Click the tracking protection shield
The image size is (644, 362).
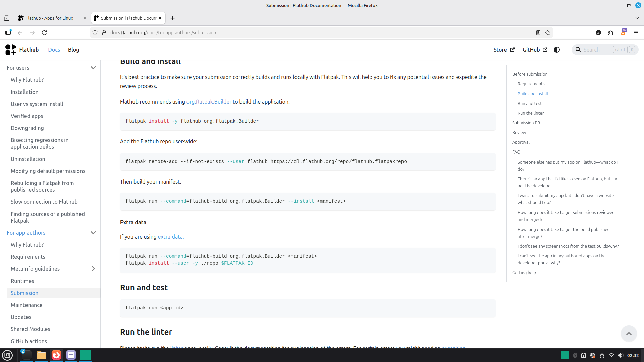95,33
